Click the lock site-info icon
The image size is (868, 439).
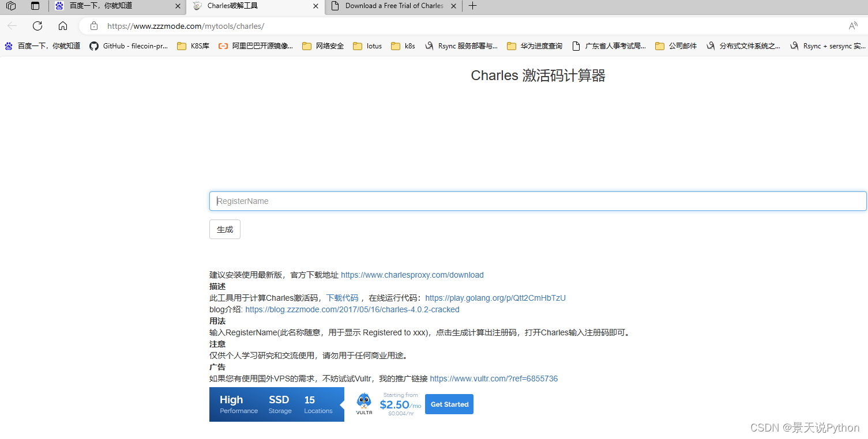[94, 26]
